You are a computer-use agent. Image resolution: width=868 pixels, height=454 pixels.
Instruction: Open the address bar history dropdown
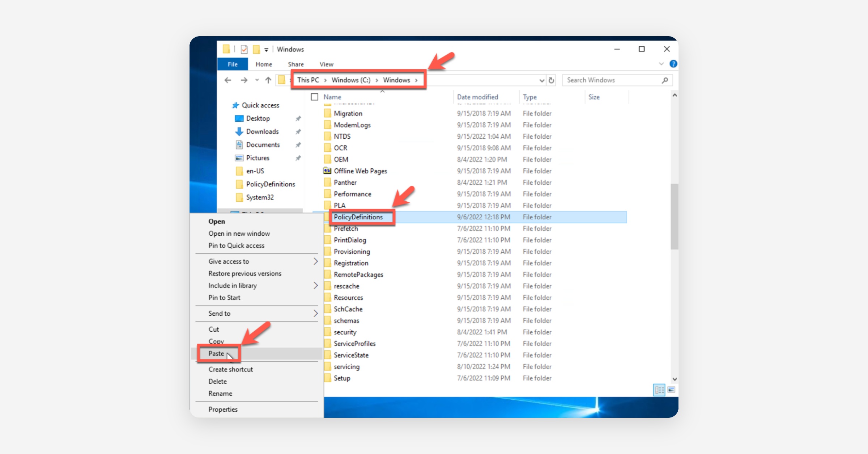[541, 80]
